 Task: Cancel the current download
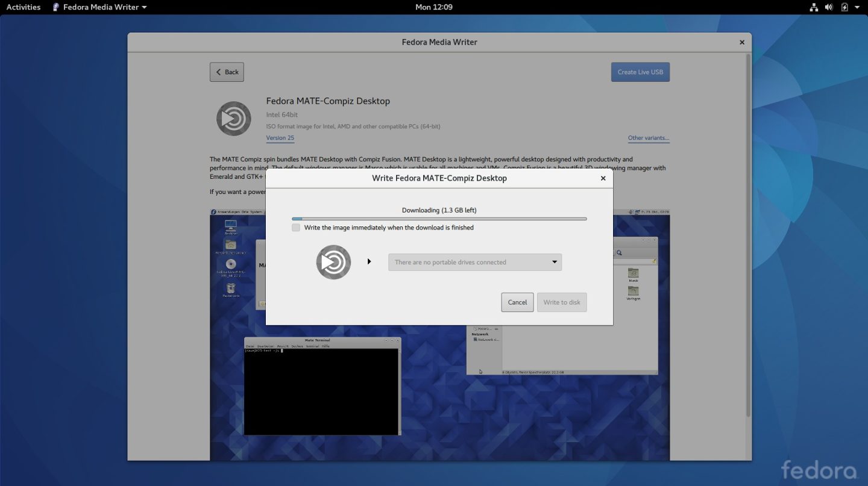[x=517, y=302]
